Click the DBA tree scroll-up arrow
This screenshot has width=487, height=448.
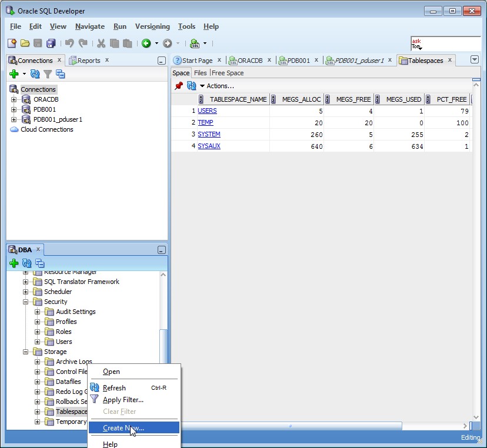click(163, 275)
